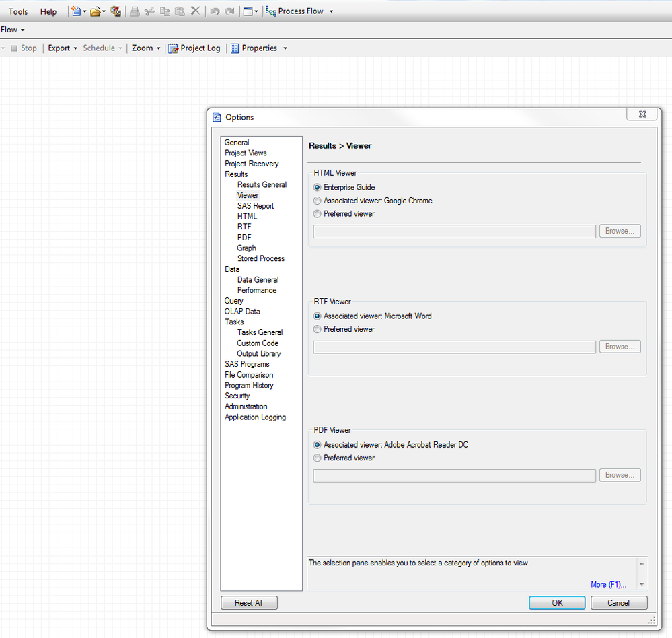672x638 pixels.
Task: Click the OK button
Action: click(557, 603)
